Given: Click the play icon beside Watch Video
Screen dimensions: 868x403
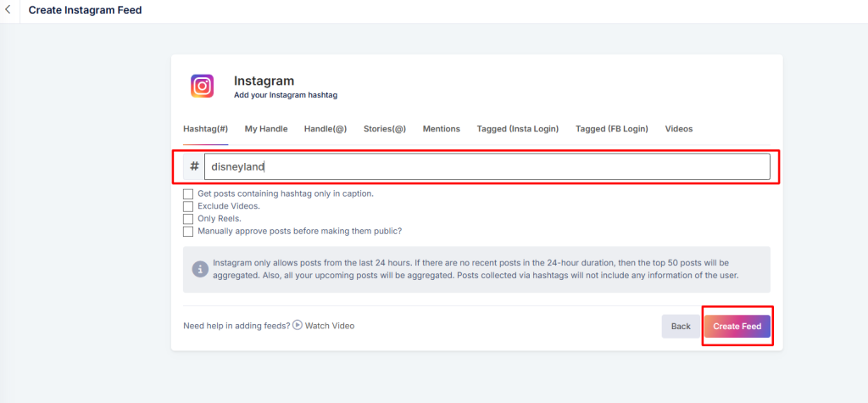Looking at the screenshot, I should tap(298, 325).
